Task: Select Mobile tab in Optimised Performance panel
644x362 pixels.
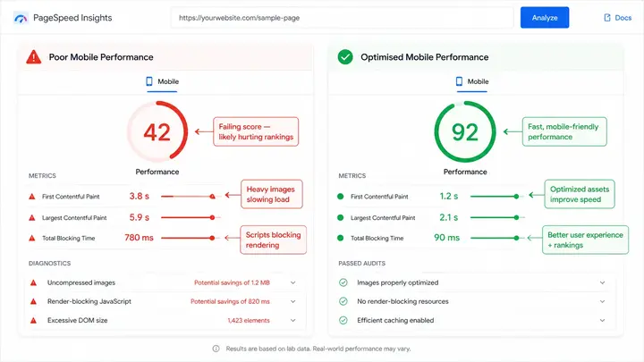Action: pos(472,82)
